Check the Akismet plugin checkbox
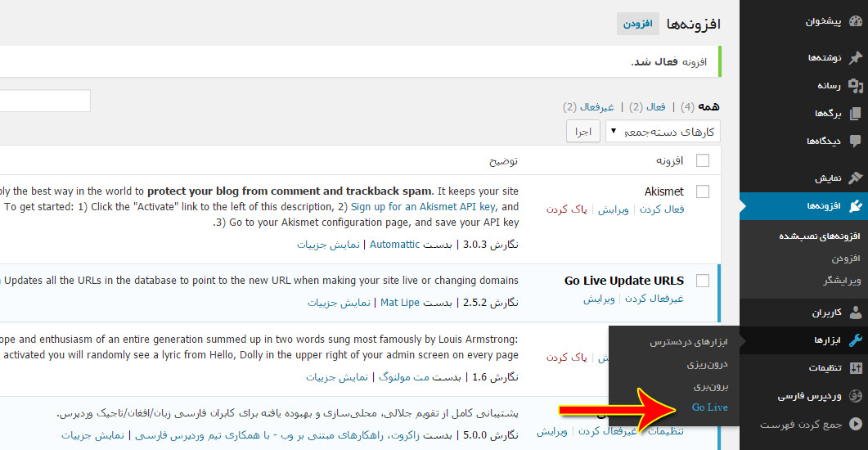Screen dimensions: 868x450 (703, 191)
